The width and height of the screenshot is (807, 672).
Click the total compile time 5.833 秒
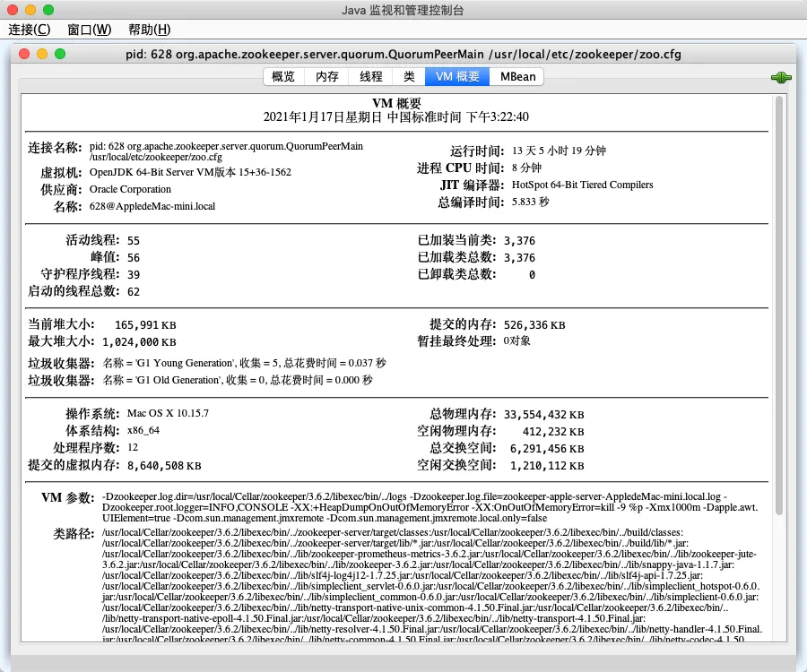click(x=530, y=202)
